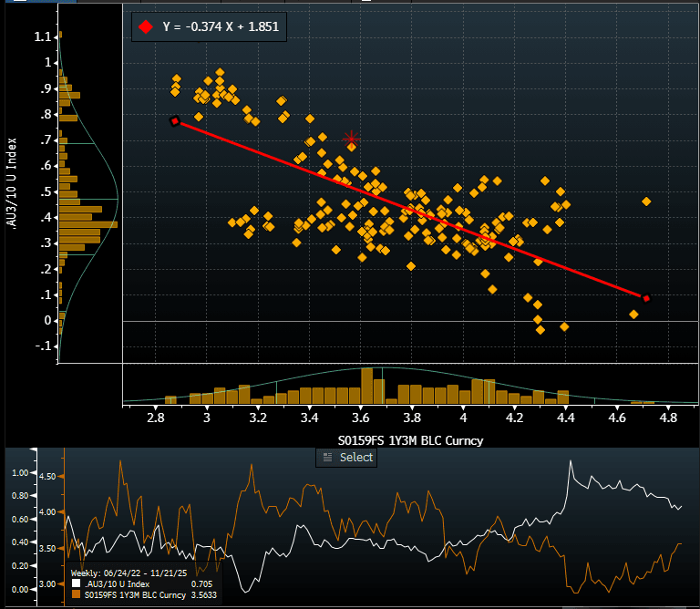This screenshot has width=700, height=609.
Task: Click the red star latest-observation marker
Action: pos(352,139)
